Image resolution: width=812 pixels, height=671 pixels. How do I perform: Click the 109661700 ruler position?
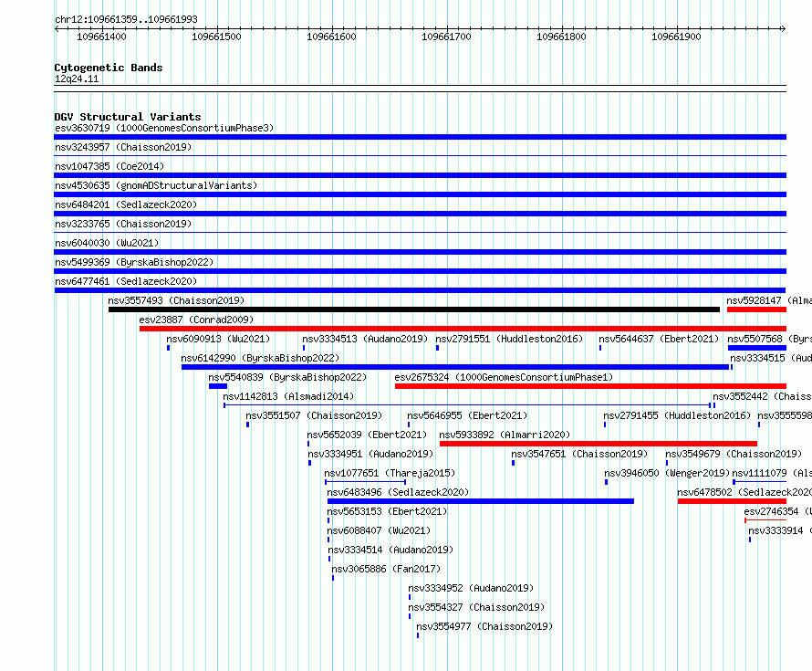[446, 37]
